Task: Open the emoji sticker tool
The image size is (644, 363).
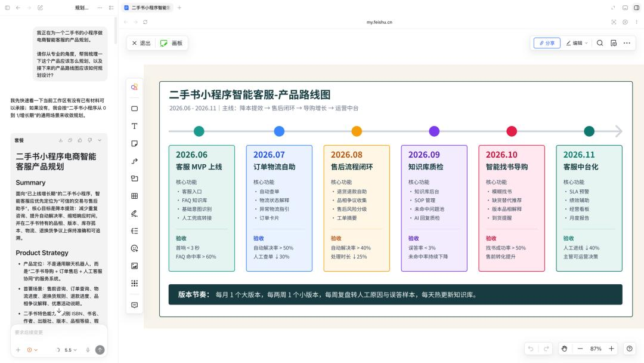Action: point(134,248)
